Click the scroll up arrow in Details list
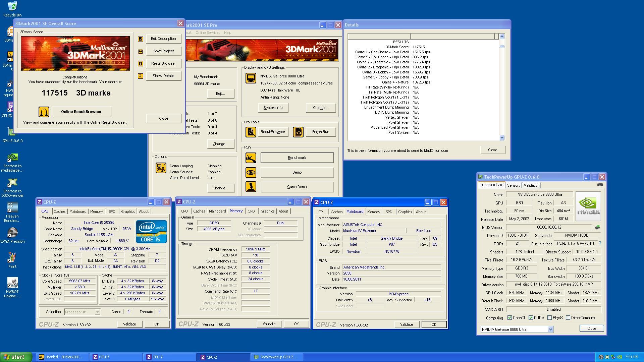644x362 pixels. 502,36
